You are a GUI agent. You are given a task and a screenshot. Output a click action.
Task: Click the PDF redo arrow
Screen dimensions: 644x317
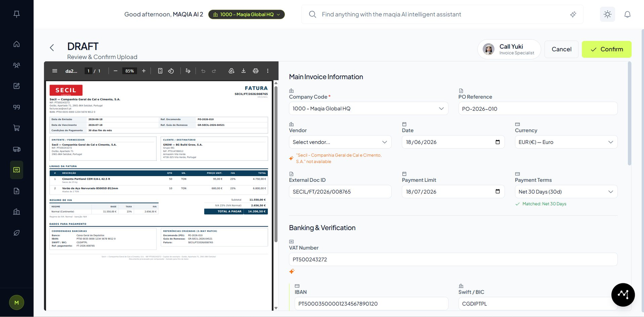click(214, 71)
